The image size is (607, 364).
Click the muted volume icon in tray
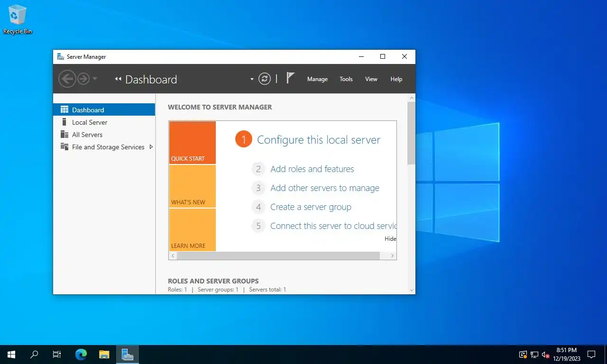[x=546, y=355]
